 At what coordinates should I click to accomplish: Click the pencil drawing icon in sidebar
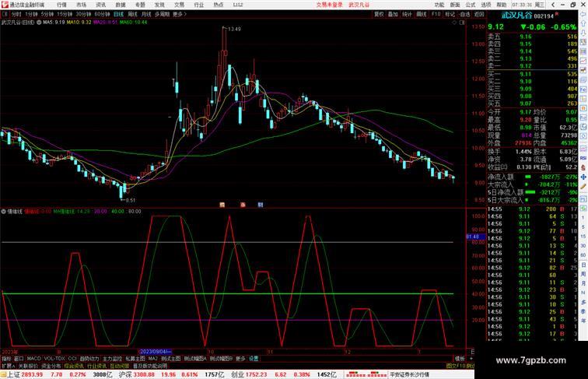click(x=583, y=186)
